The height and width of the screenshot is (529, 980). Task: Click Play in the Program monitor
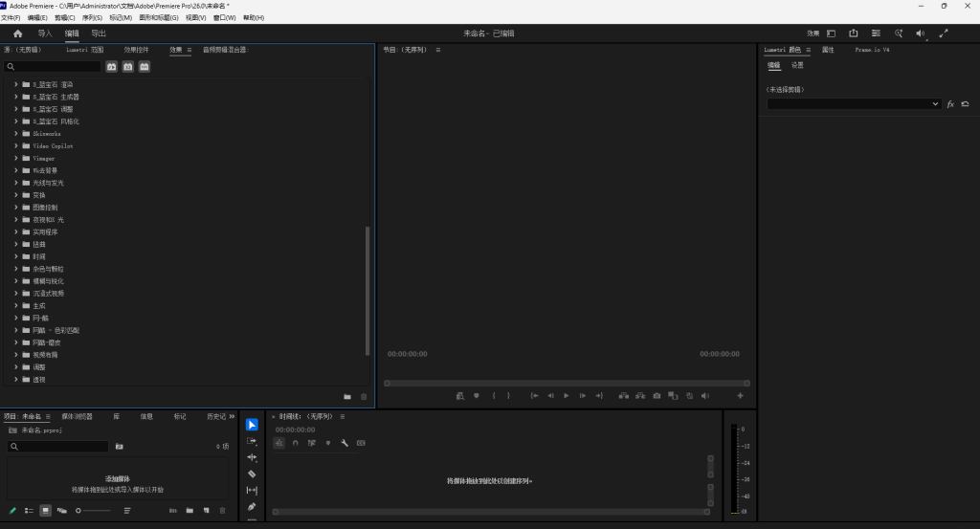(567, 396)
